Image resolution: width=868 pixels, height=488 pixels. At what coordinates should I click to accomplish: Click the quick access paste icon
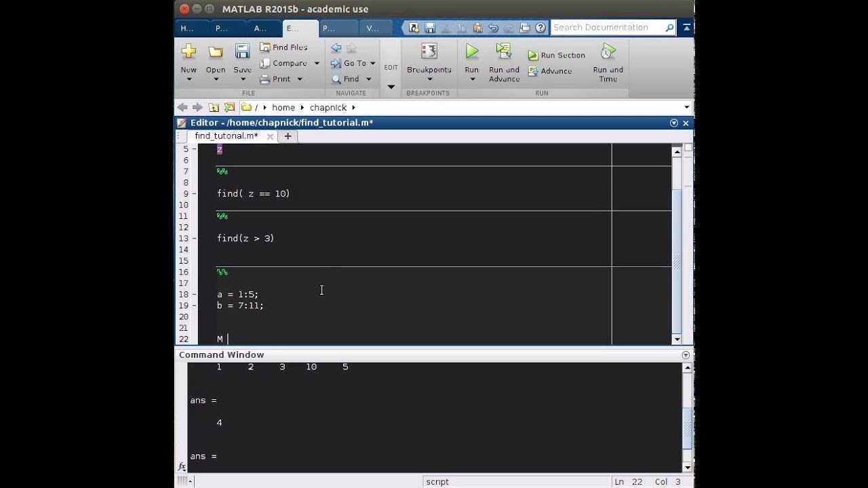click(477, 28)
